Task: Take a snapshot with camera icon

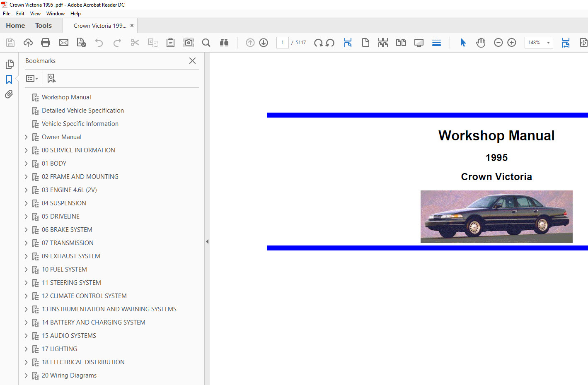Action: [189, 43]
